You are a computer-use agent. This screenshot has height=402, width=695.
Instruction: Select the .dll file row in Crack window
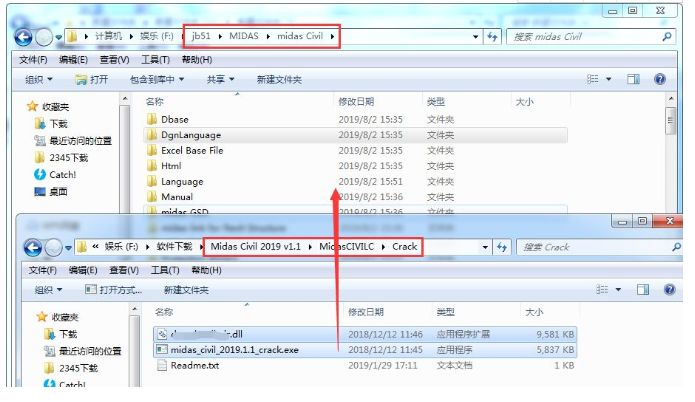365,334
